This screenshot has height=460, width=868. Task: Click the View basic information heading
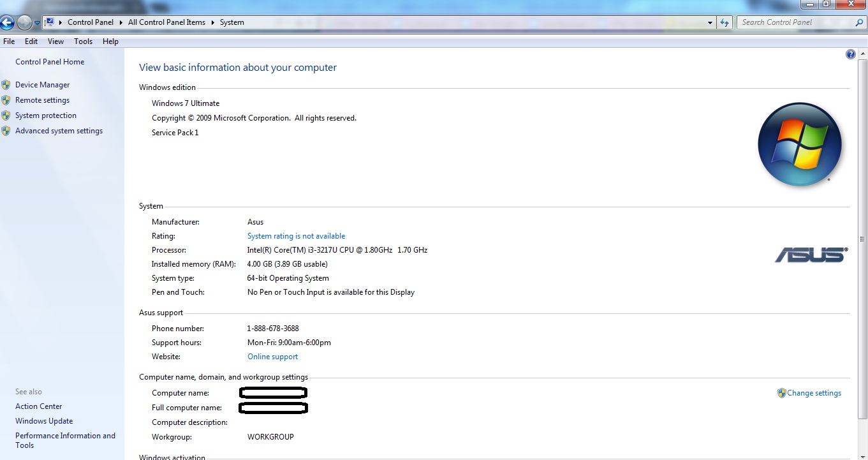click(238, 68)
